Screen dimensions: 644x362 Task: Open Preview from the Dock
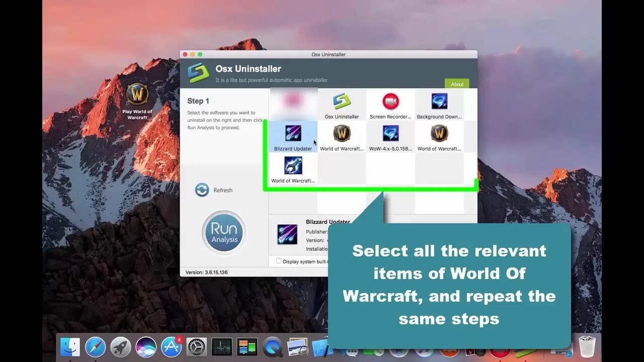[x=297, y=347]
